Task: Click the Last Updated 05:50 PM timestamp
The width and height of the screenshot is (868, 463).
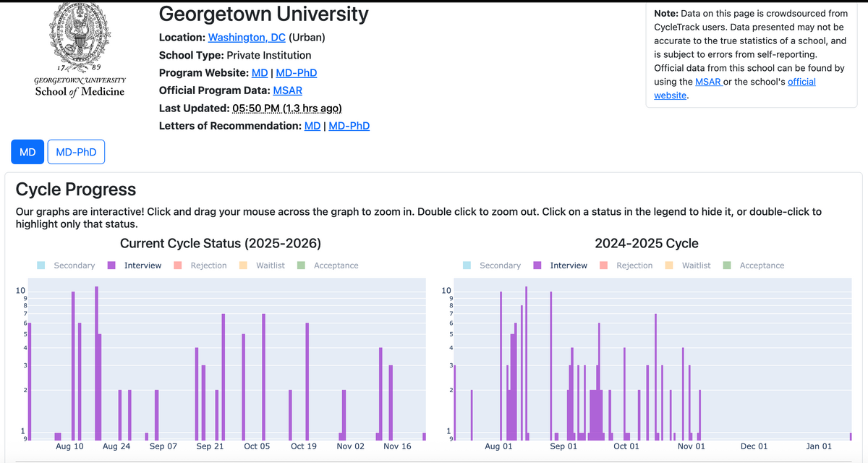Action: pos(287,109)
